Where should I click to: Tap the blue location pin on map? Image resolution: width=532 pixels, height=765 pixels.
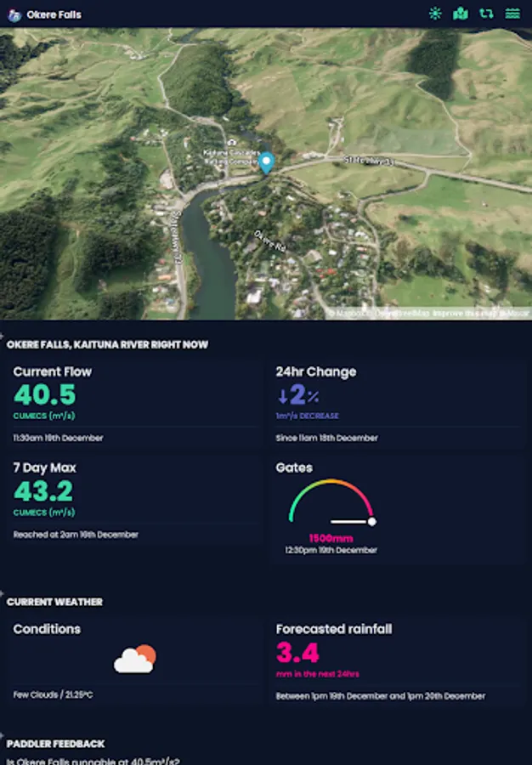266,162
